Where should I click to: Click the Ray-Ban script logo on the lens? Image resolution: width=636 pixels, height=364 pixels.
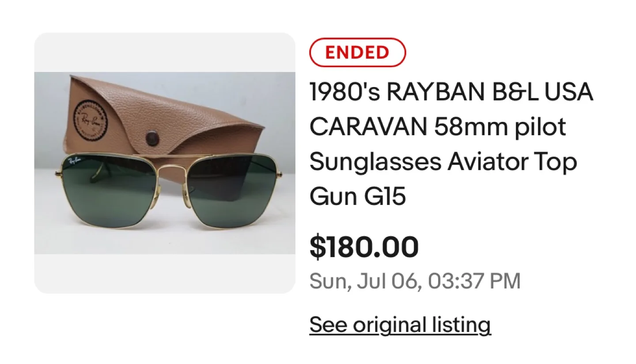[75, 162]
